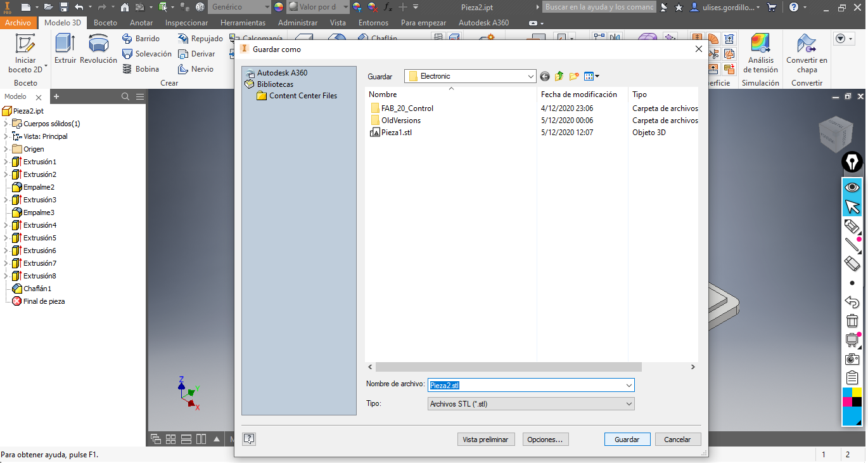The image size is (868, 463).
Task: Switch to the Anotar ribbon tab
Action: (x=141, y=23)
